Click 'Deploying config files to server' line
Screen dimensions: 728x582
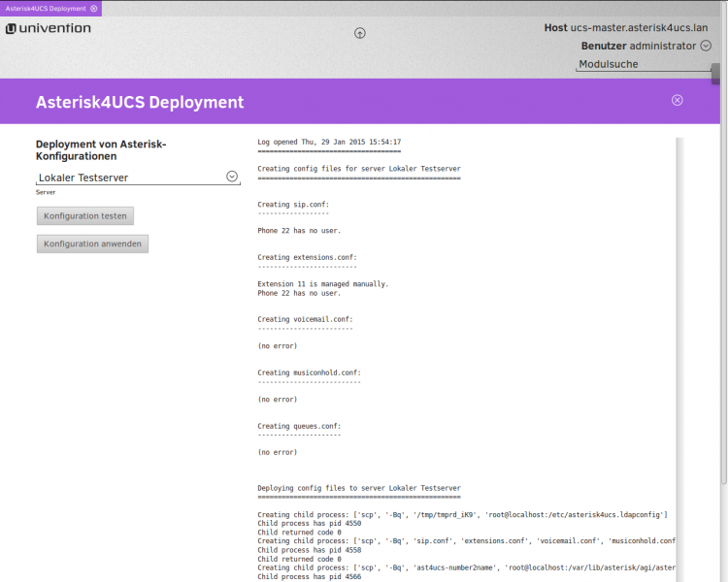click(x=359, y=488)
